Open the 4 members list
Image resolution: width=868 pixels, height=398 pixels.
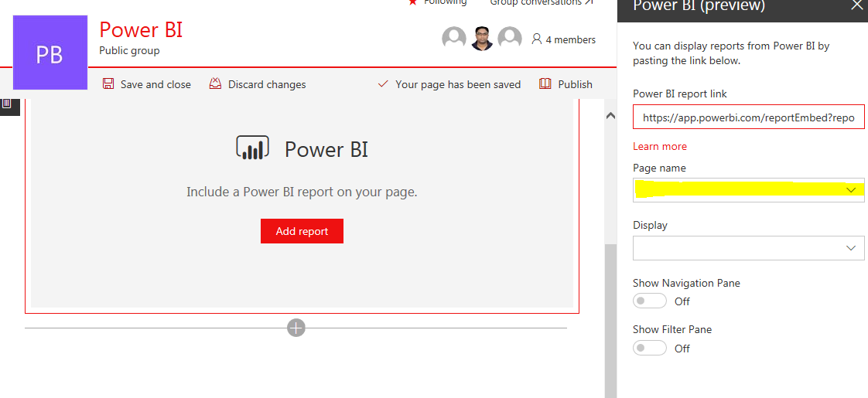(x=563, y=39)
